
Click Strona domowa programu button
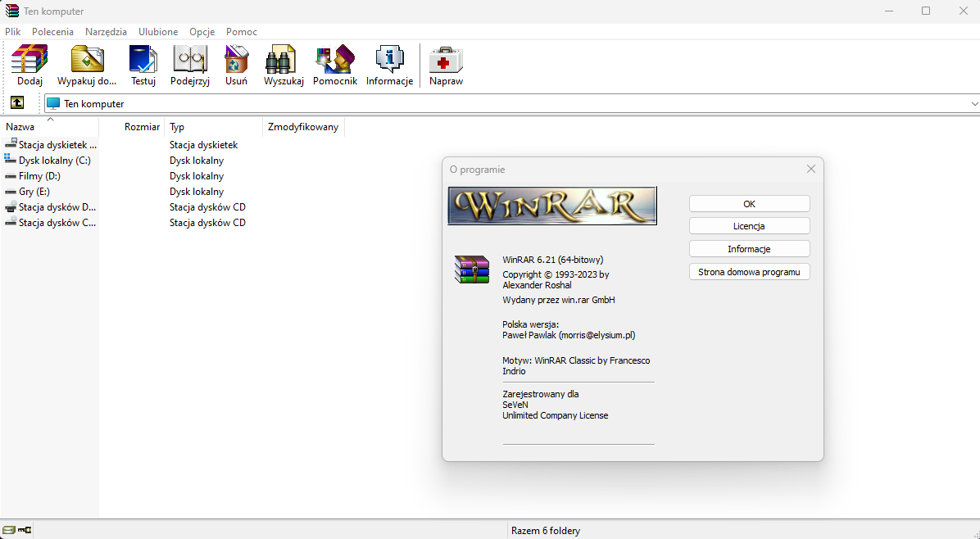click(x=750, y=272)
